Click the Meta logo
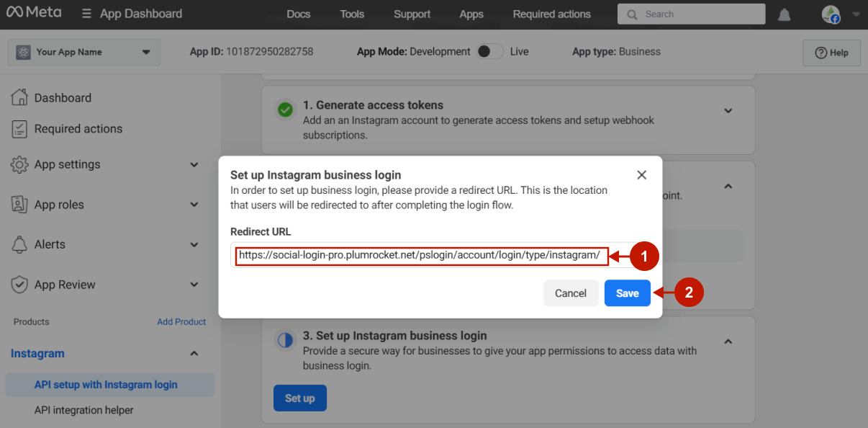 [x=34, y=13]
